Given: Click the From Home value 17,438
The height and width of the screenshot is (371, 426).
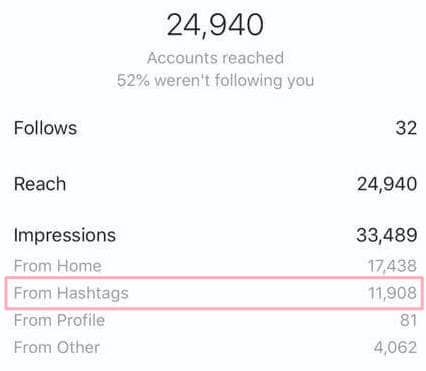Looking at the screenshot, I should coord(392,266).
